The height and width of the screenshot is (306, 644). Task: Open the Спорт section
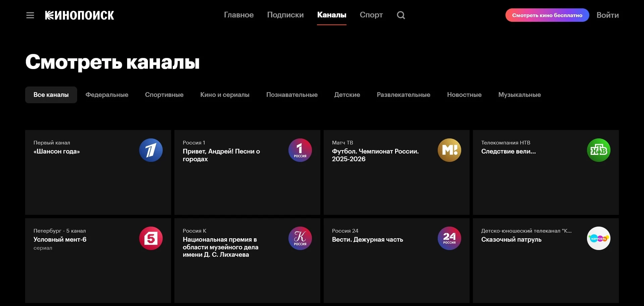click(371, 15)
